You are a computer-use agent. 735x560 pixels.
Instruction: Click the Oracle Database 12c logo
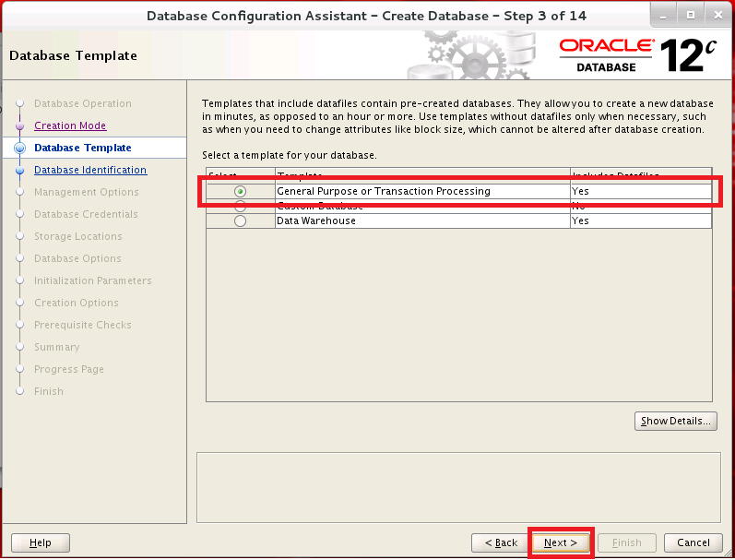coord(637,55)
